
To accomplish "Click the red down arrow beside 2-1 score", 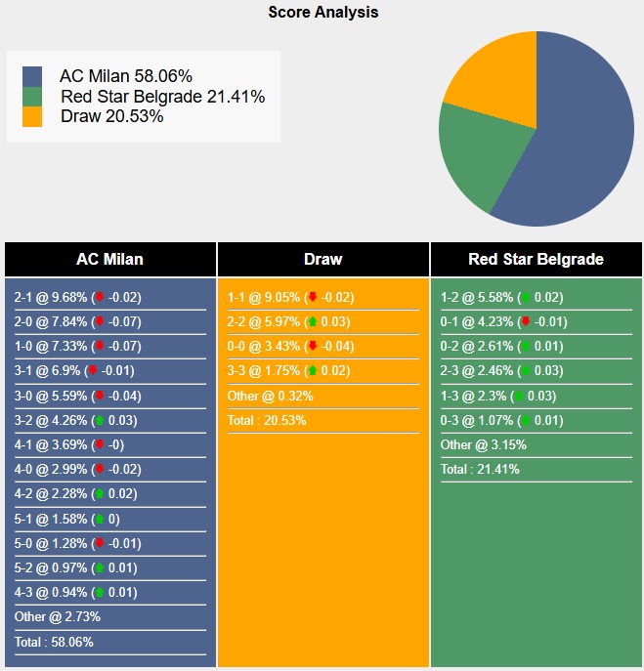I will click(99, 297).
